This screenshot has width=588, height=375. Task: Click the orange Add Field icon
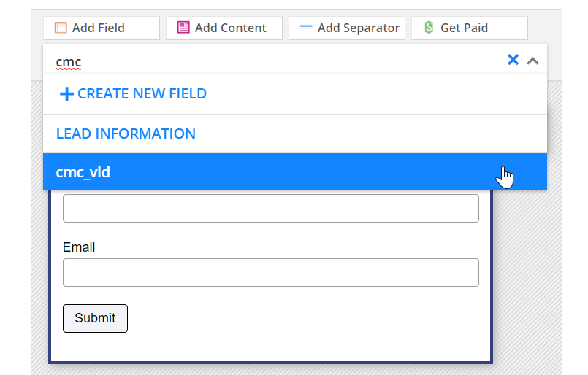click(x=61, y=28)
